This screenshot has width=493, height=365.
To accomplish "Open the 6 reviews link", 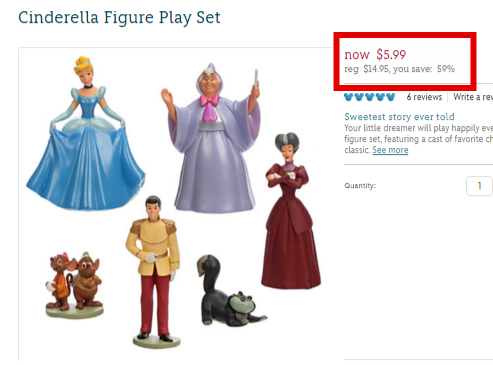I will [424, 97].
